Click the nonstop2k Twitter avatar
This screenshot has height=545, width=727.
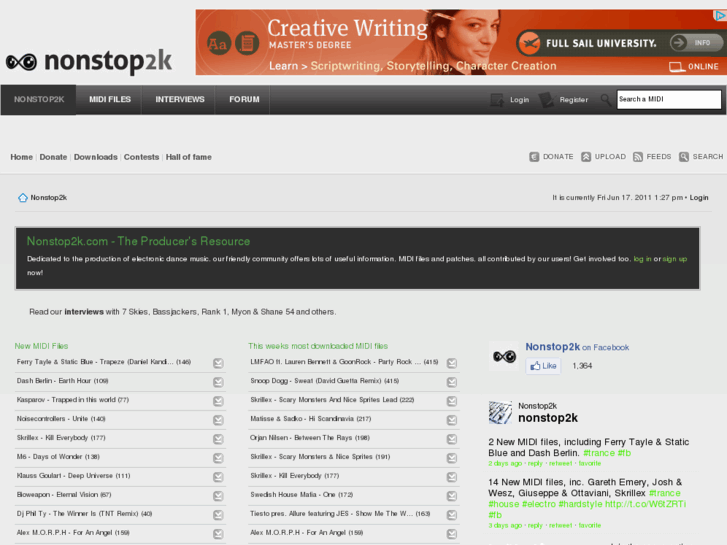[500, 412]
